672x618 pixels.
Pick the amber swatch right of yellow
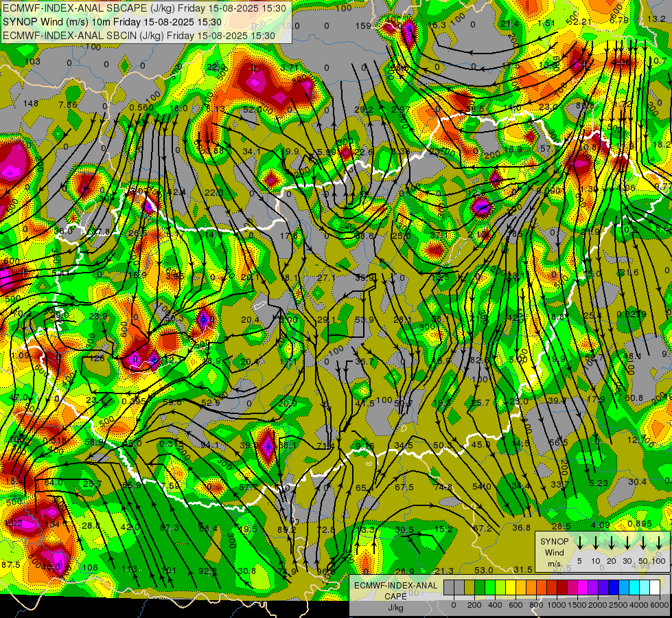click(x=521, y=588)
